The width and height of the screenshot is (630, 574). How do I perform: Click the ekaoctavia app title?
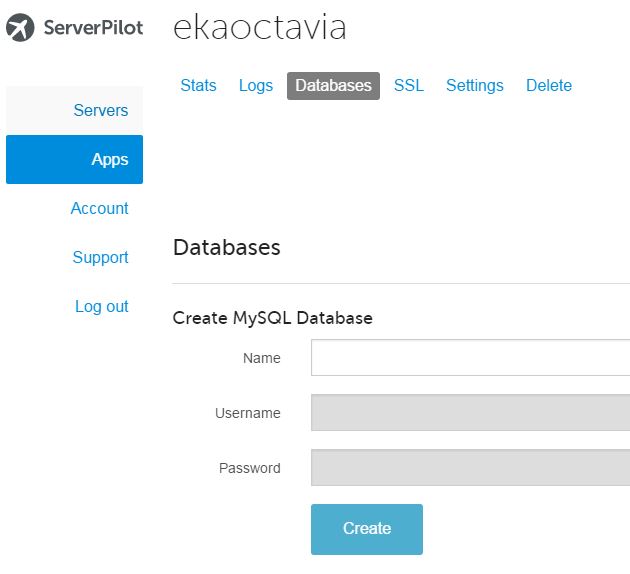coord(260,27)
